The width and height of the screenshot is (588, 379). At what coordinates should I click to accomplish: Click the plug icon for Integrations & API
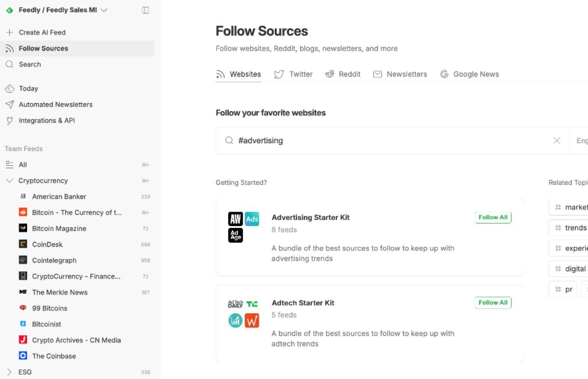point(9,120)
